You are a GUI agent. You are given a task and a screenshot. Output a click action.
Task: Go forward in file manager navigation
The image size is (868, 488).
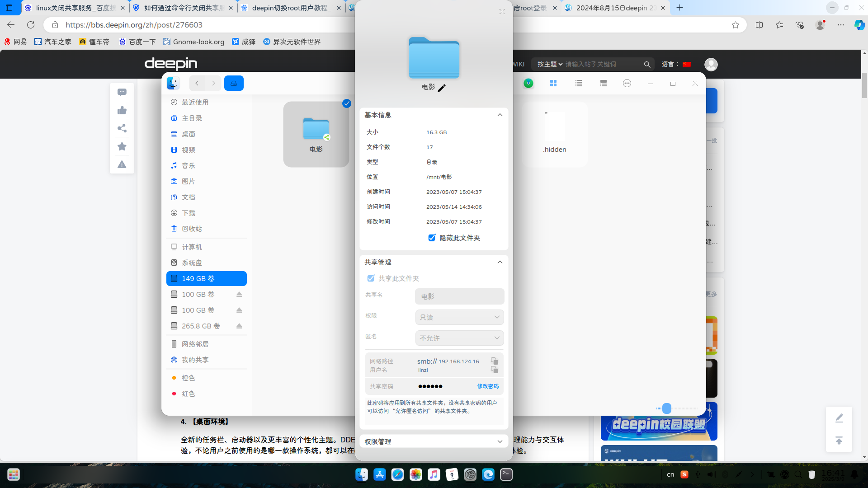(213, 83)
